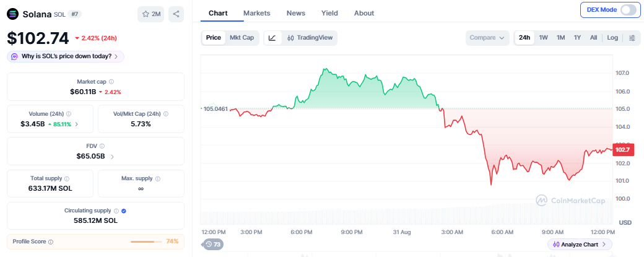Click the Analyze Chart candlestick icon

click(x=556, y=244)
